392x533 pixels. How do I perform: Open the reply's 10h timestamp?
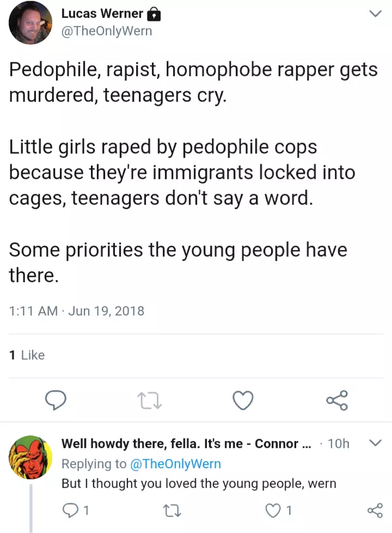click(338, 444)
